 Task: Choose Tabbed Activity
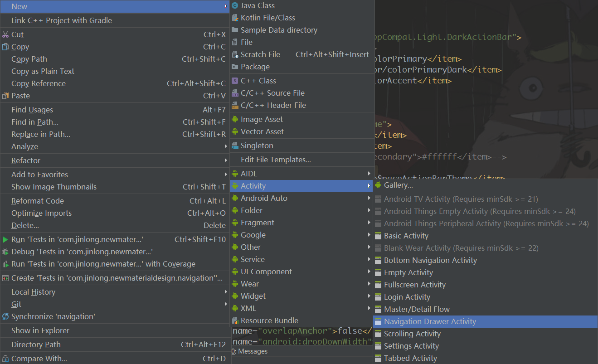485,358
